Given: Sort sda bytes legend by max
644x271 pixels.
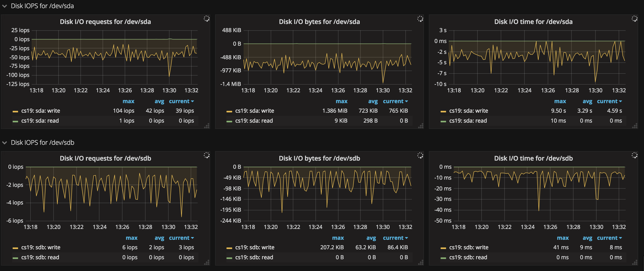Looking at the screenshot, I should [x=341, y=101].
